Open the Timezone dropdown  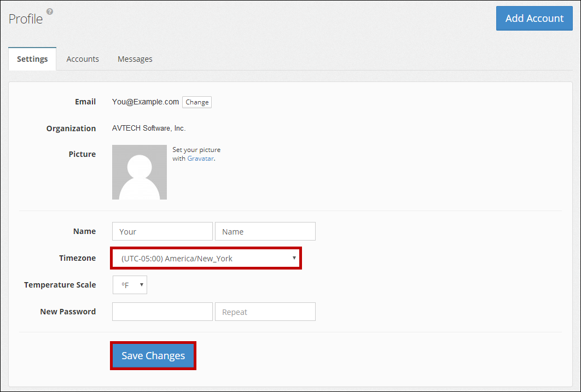click(206, 259)
